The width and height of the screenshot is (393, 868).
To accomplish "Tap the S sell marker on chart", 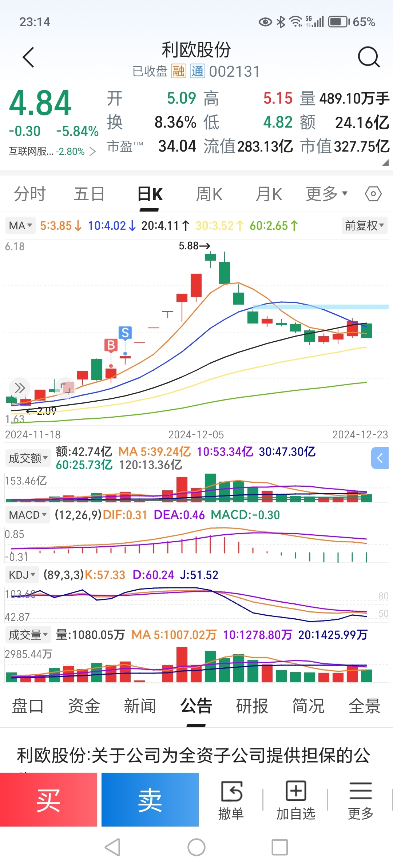I will 125,333.
